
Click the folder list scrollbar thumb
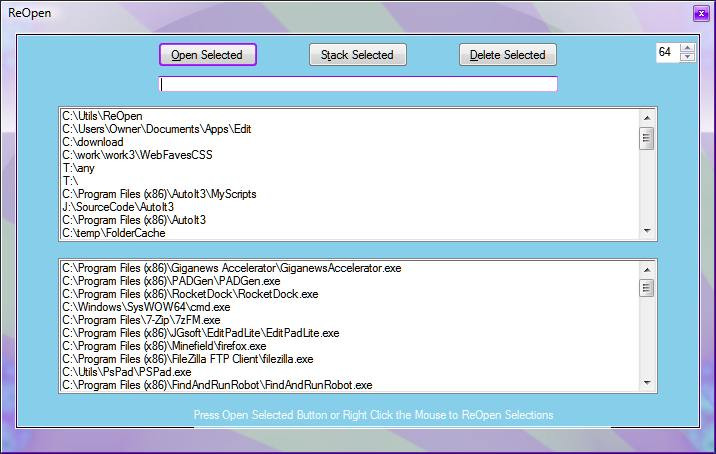647,137
